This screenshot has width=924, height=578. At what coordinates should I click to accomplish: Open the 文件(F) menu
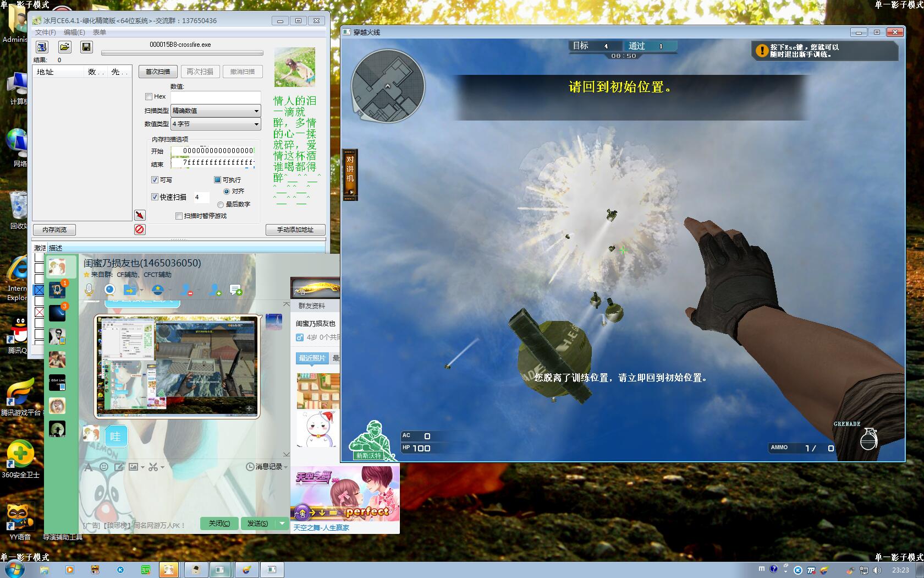coord(46,32)
